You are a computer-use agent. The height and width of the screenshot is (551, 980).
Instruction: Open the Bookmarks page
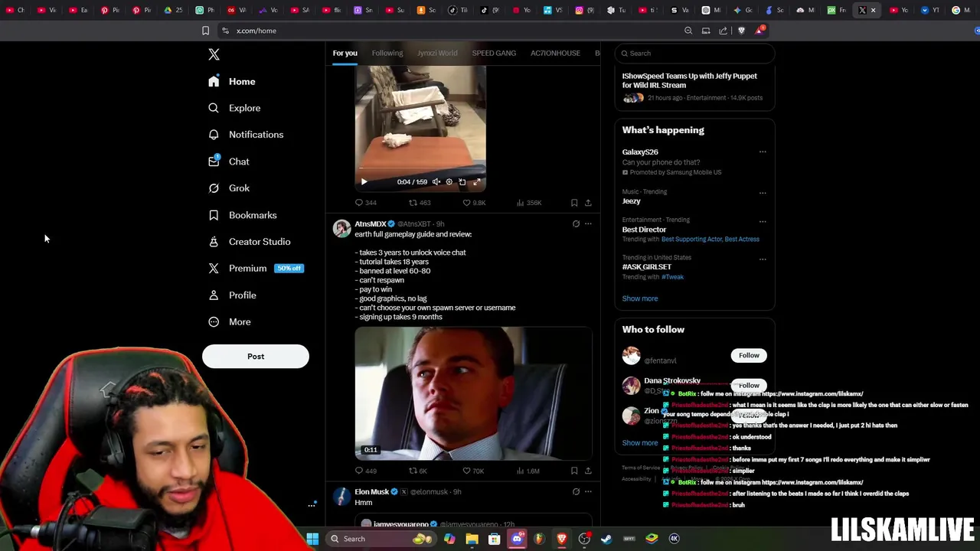[243, 215]
